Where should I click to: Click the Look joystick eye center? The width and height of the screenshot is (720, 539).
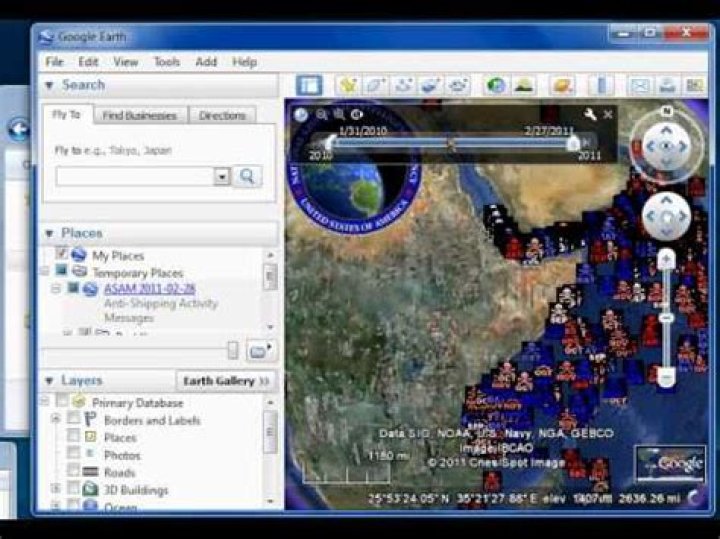click(666, 146)
